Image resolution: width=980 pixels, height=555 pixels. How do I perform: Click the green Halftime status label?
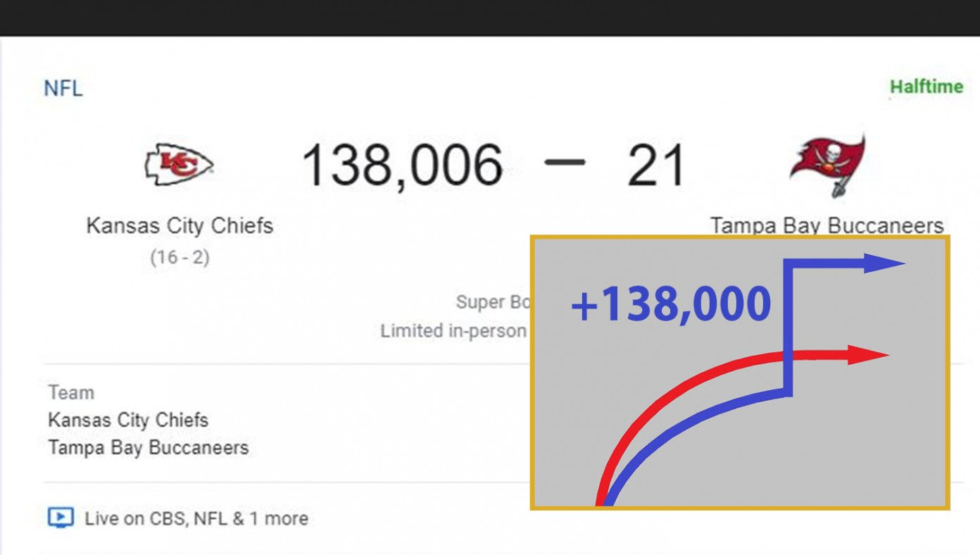click(x=926, y=87)
